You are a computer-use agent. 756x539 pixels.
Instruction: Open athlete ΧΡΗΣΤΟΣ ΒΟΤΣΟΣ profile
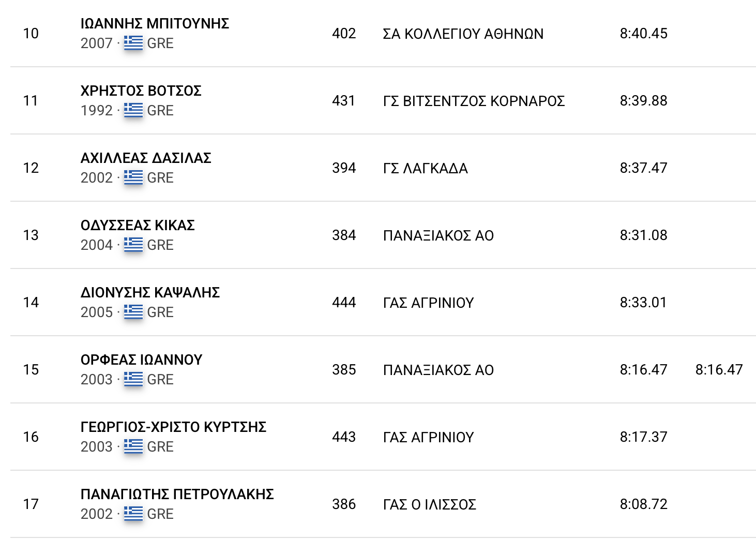pos(141,91)
